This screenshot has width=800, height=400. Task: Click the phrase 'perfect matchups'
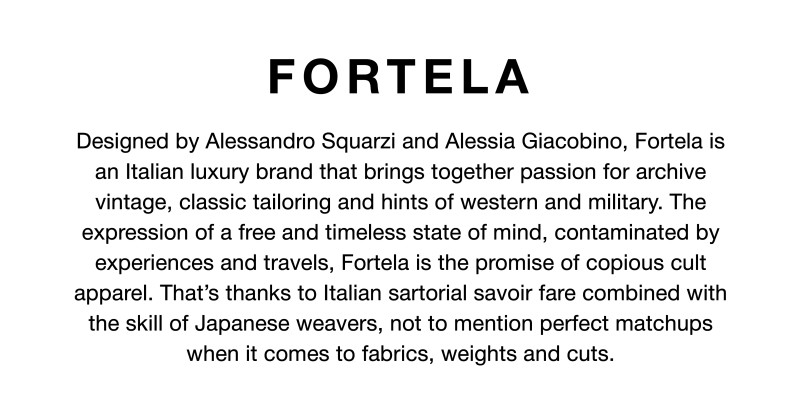click(x=626, y=323)
